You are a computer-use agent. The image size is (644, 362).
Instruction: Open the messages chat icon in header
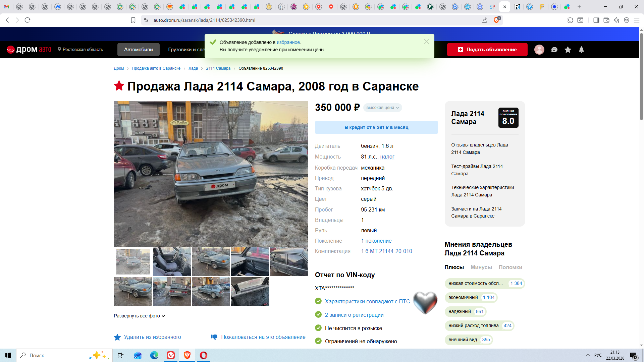(554, 50)
